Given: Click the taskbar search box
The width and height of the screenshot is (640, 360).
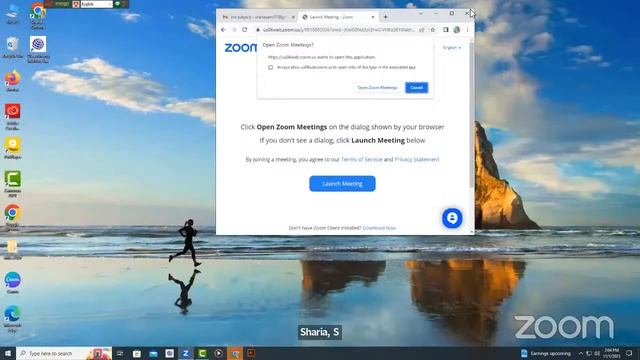Looking at the screenshot, I should click(x=64, y=353).
